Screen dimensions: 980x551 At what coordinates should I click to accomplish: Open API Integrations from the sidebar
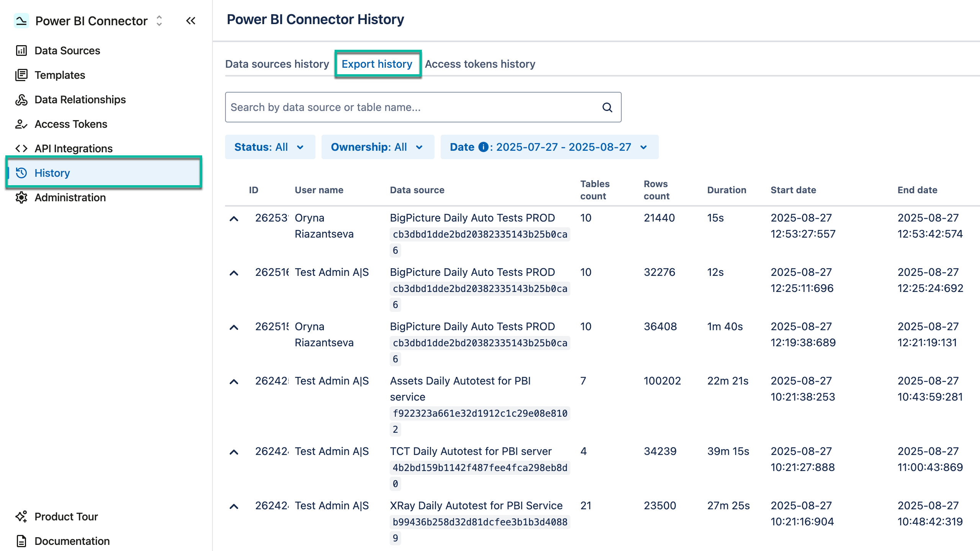tap(73, 148)
